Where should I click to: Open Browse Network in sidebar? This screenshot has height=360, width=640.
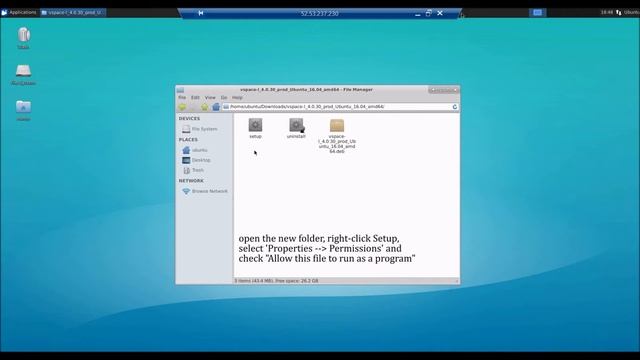click(205, 191)
